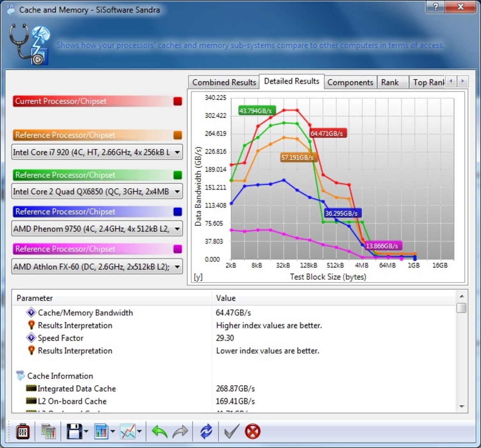Click the 268.87GB/s value
481x448 pixels.
(x=235, y=388)
